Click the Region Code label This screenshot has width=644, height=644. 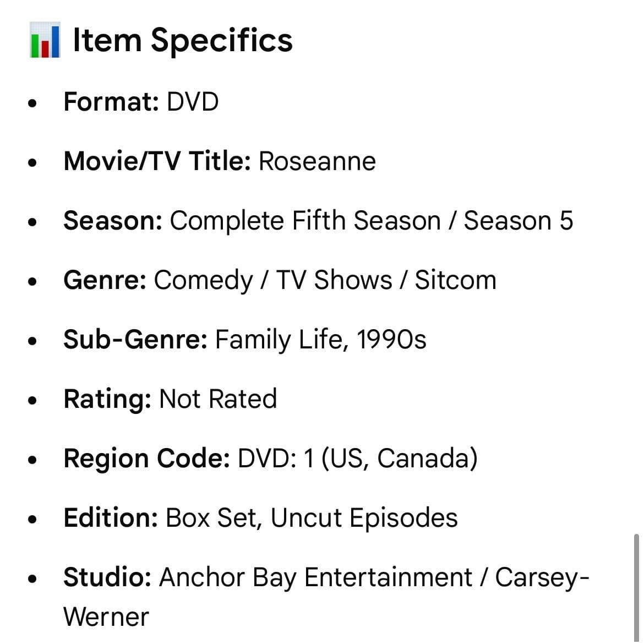tap(146, 459)
